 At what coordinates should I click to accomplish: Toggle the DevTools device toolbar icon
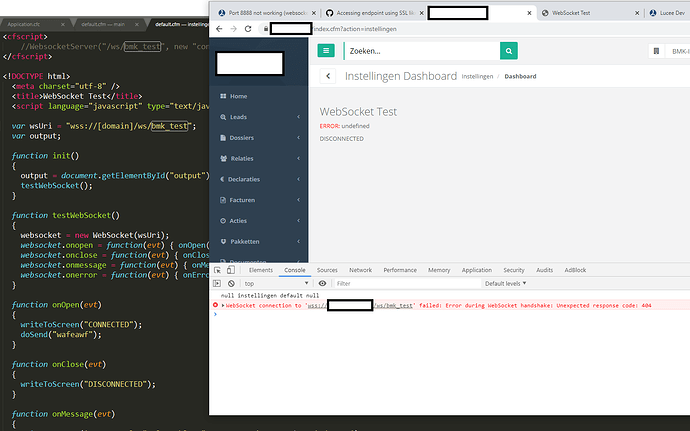pos(231,270)
